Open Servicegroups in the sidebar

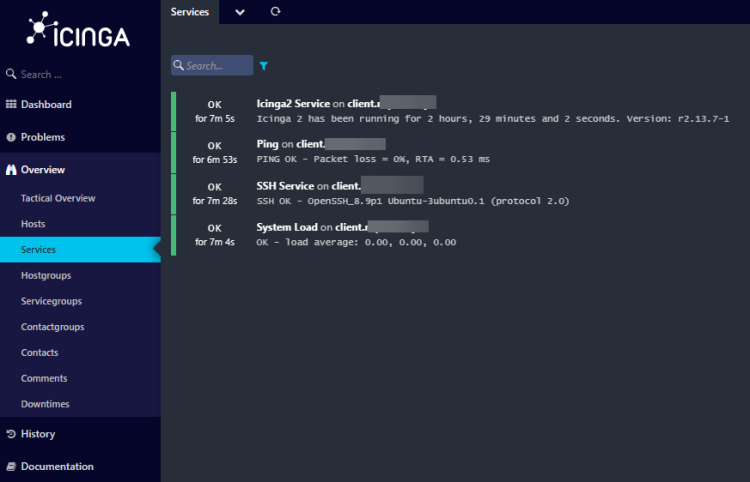pos(51,301)
